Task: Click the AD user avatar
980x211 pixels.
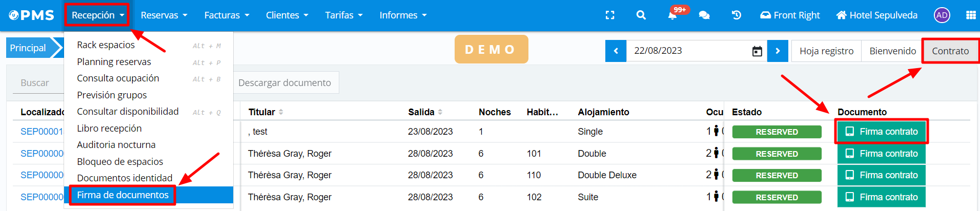Action: pyautogui.click(x=942, y=15)
